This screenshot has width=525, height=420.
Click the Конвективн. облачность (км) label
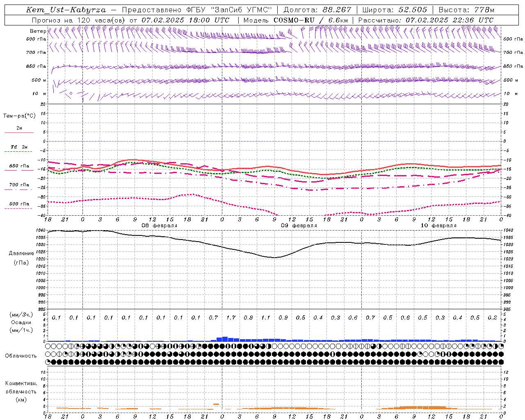coord(21,391)
